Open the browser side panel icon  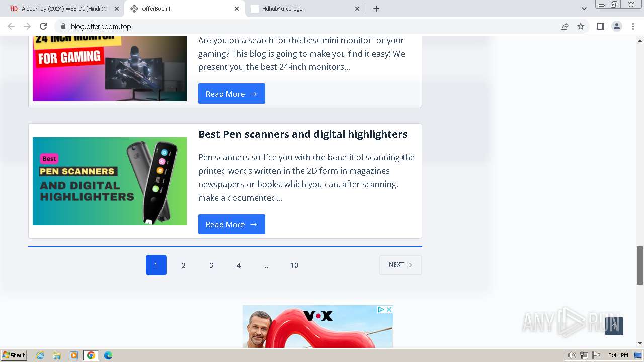click(600, 26)
